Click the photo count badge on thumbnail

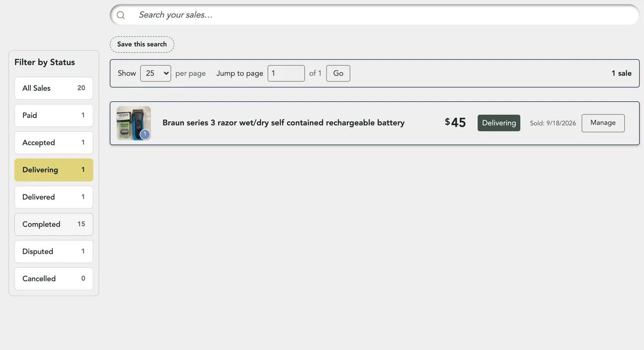coord(145,134)
